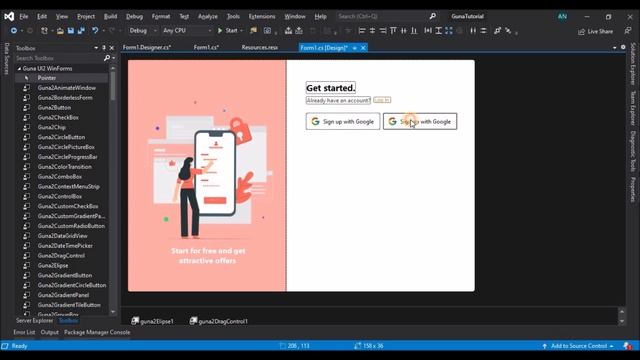Switch to the Form1.cs tab

click(x=206, y=47)
